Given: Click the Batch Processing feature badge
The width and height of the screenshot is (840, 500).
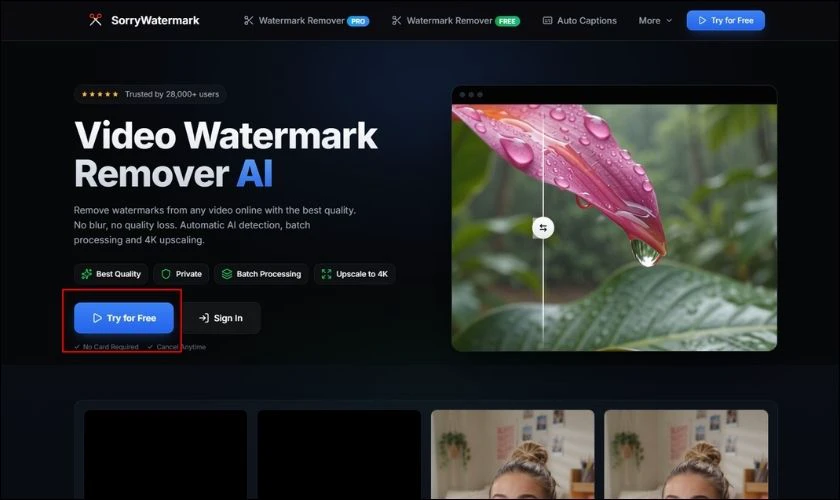Looking at the screenshot, I should pos(261,274).
